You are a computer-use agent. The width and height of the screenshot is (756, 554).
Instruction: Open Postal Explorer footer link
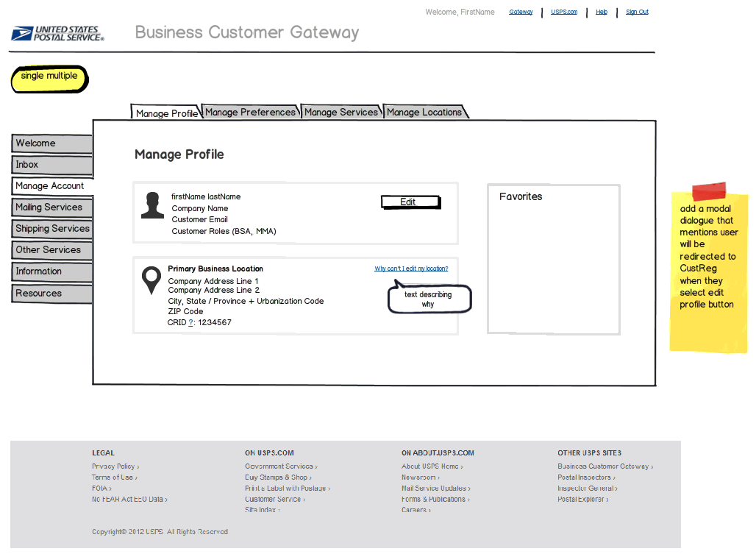click(x=582, y=500)
